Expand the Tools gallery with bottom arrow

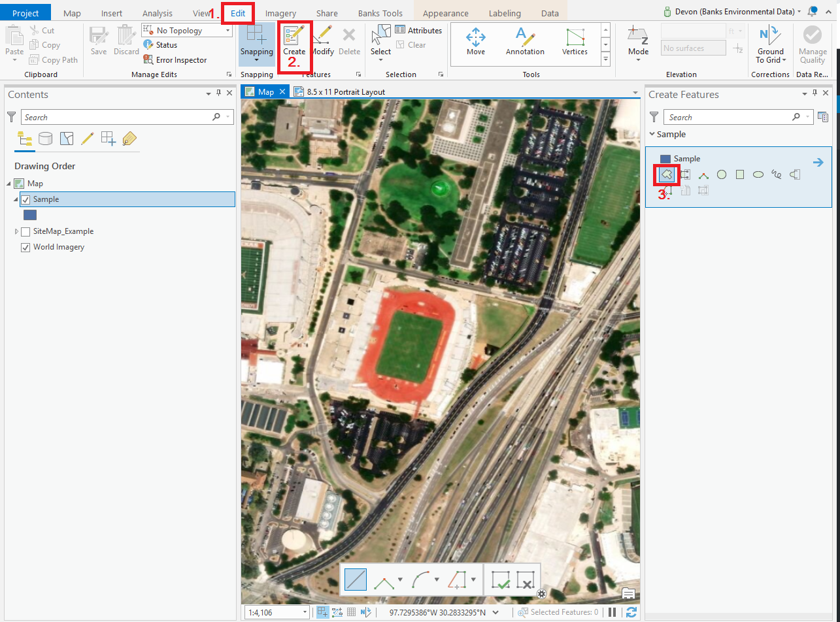(x=605, y=59)
